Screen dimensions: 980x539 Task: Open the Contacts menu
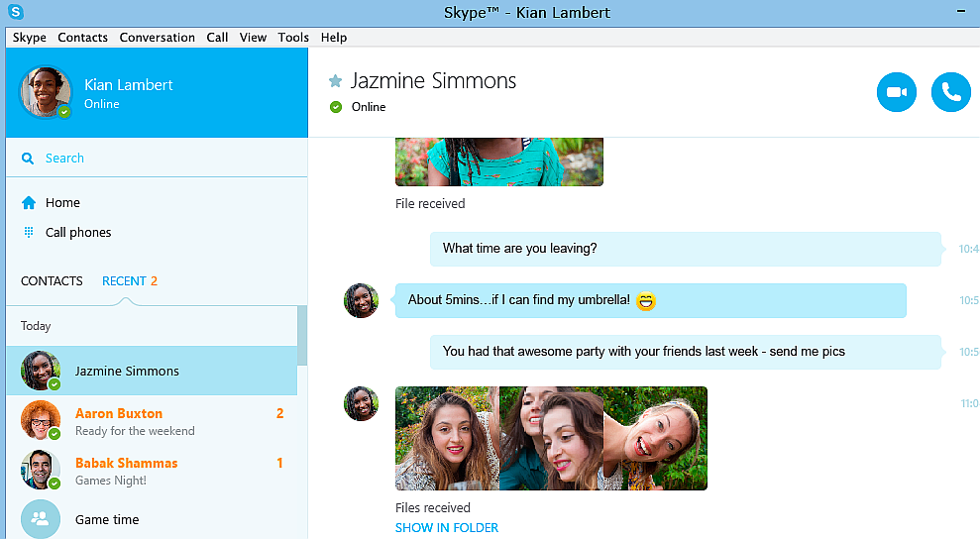(82, 38)
